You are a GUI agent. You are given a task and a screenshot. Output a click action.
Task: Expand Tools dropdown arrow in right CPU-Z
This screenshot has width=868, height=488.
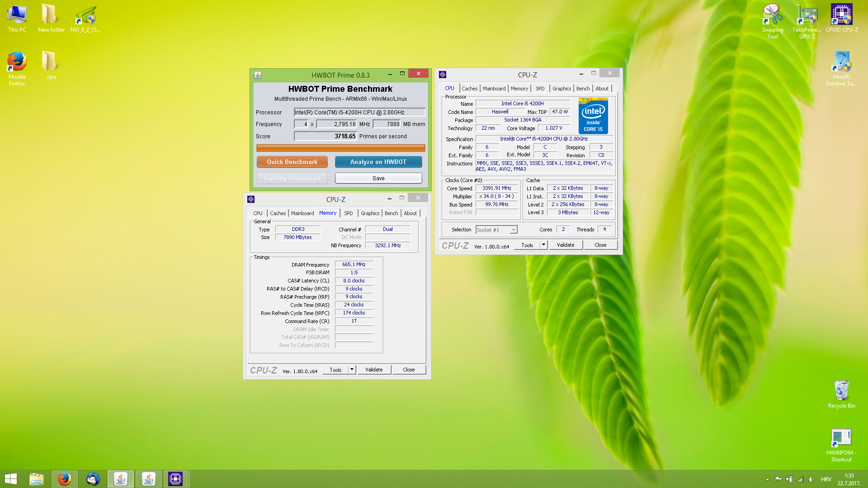tap(544, 245)
